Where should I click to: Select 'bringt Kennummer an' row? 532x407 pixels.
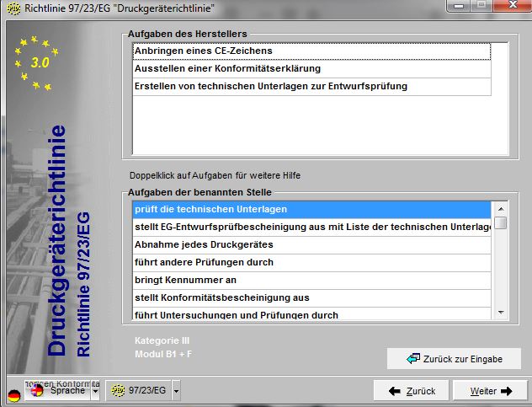[311, 280]
